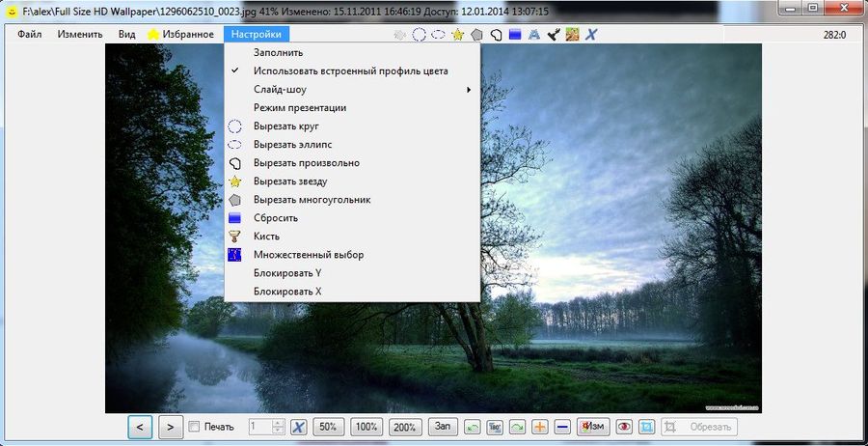Image resolution: width=868 pixels, height=446 pixels.
Task: Select the star cut-out icon in the top toolbar
Action: tap(457, 35)
